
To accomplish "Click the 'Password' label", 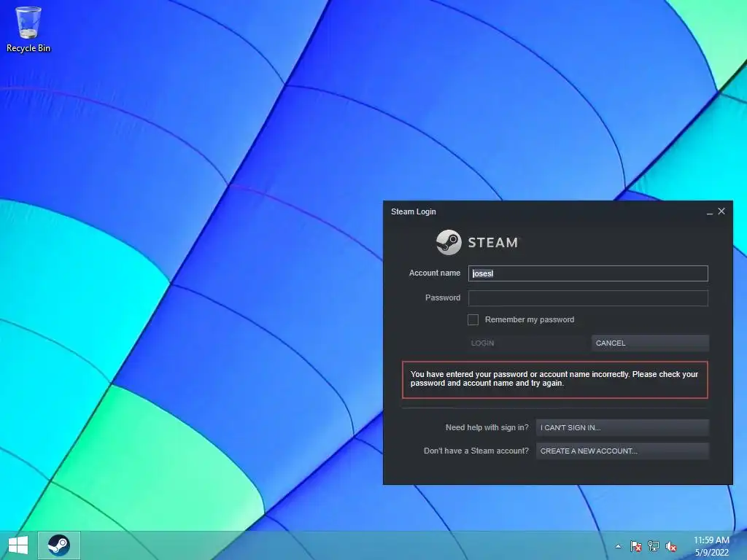I will pyautogui.click(x=443, y=297).
